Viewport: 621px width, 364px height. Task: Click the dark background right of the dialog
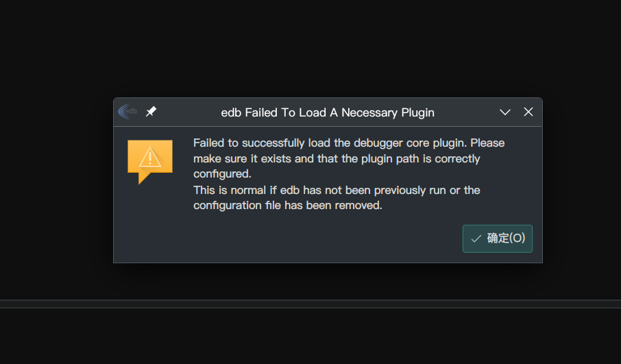pyautogui.click(x=583, y=178)
